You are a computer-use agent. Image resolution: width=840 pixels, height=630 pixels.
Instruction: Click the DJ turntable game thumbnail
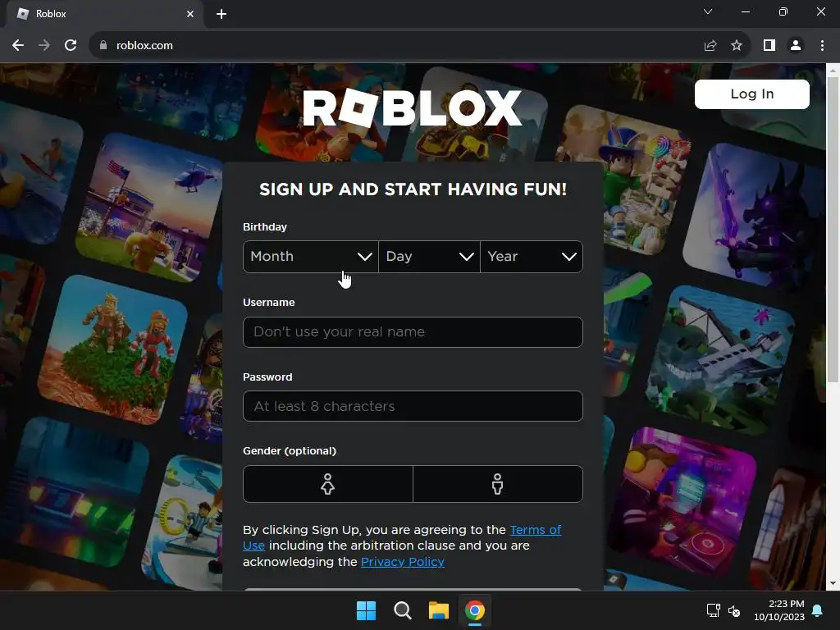683,501
